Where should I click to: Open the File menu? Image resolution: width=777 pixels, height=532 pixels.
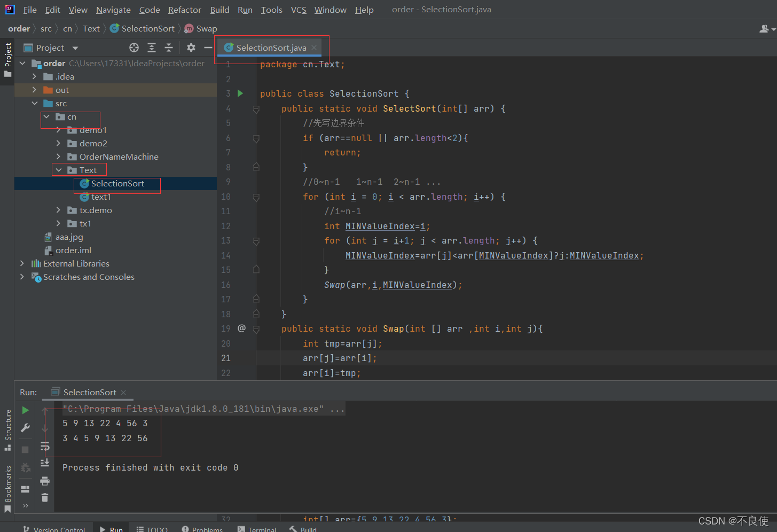tap(30, 10)
